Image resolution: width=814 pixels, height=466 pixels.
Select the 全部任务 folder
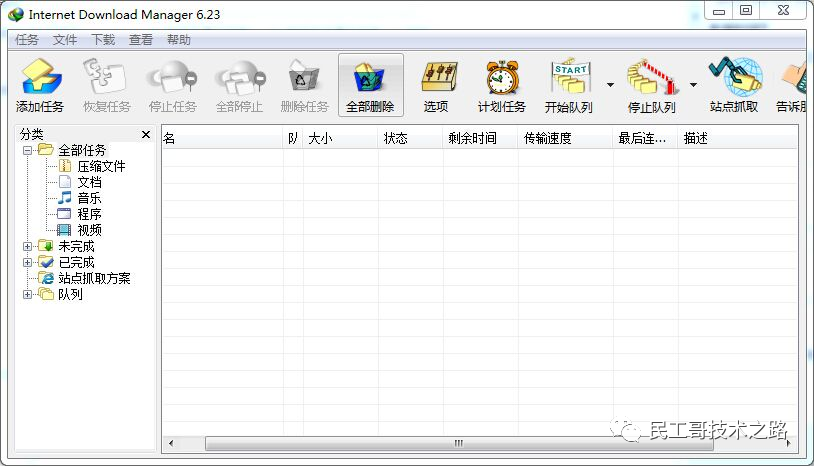73,150
